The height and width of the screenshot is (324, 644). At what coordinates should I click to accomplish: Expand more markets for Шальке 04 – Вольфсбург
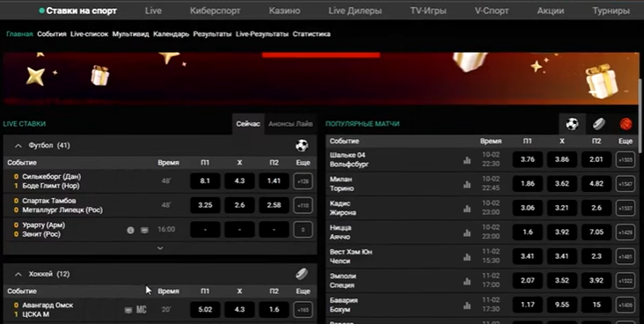(626, 159)
